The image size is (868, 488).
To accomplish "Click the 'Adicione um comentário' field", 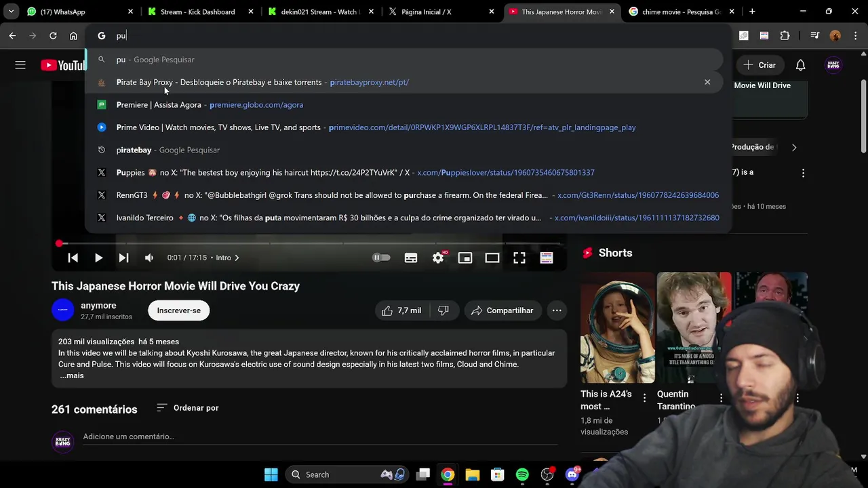I will pos(320,437).
